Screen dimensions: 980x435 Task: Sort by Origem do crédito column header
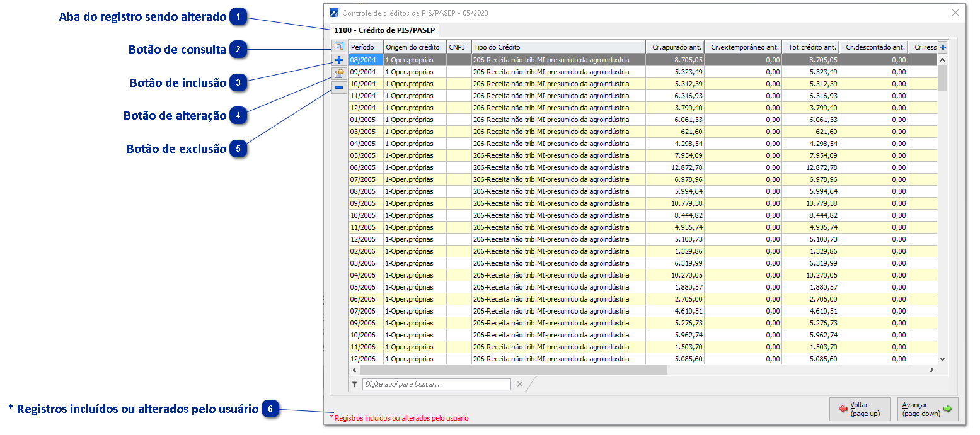(x=415, y=47)
